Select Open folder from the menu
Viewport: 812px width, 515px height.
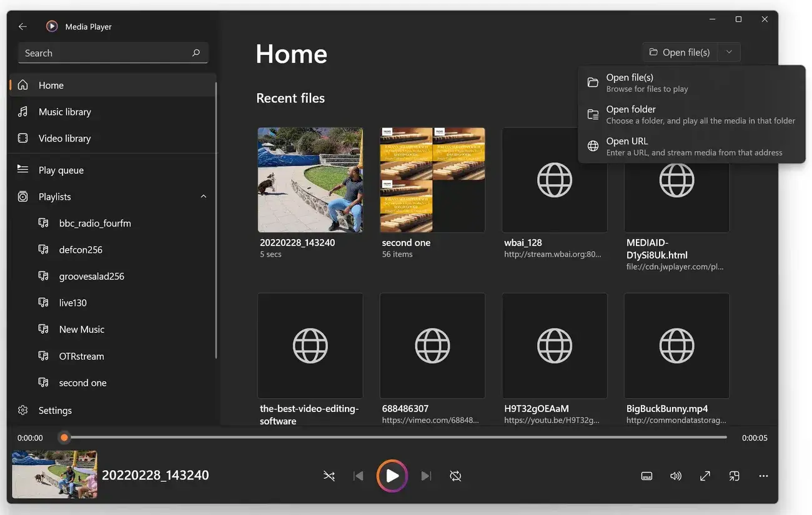click(631, 109)
